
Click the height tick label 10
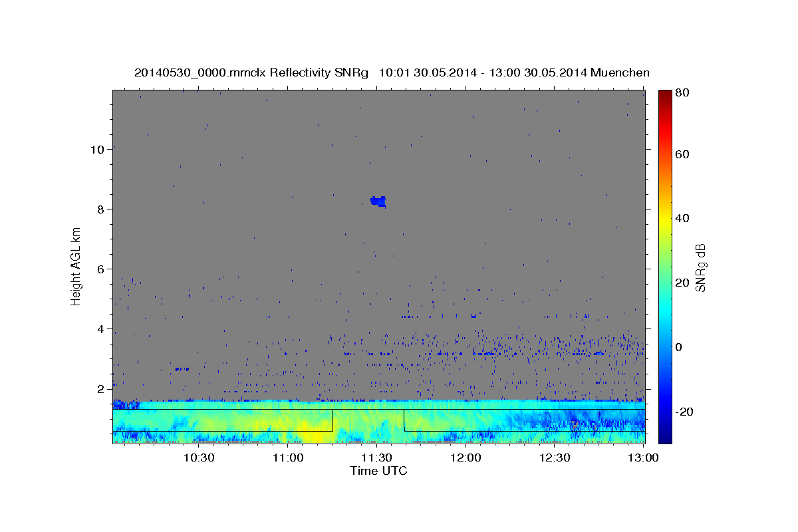[97, 150]
